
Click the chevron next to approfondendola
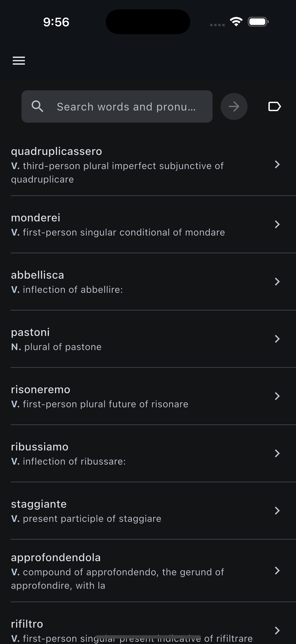[x=277, y=571]
